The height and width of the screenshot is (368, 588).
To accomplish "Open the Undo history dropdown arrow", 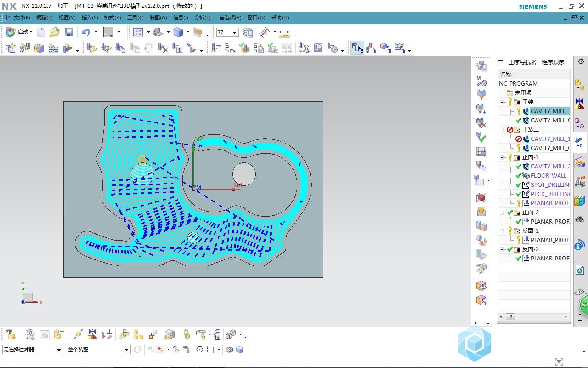I will click(x=96, y=32).
